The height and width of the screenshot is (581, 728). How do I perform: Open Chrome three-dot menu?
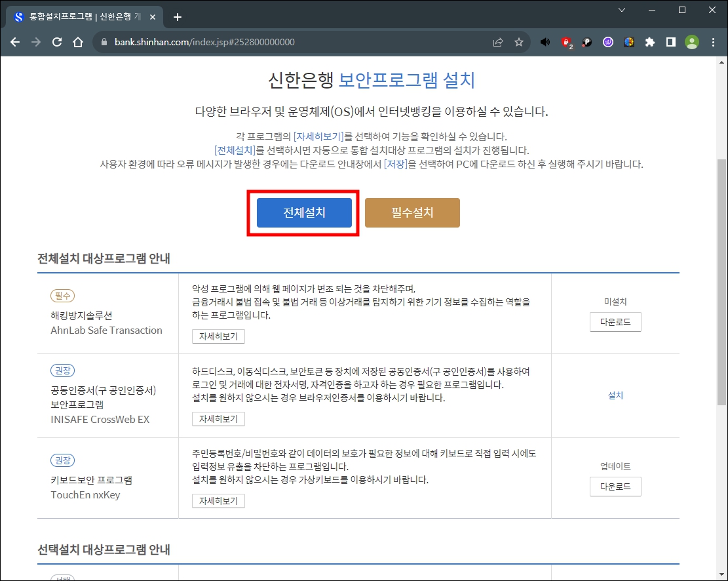pyautogui.click(x=713, y=43)
